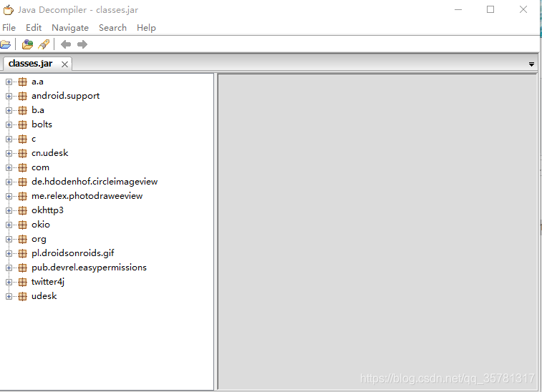Screen dimensions: 542x392
Task: Open the Navigate menu
Action: [x=70, y=28]
